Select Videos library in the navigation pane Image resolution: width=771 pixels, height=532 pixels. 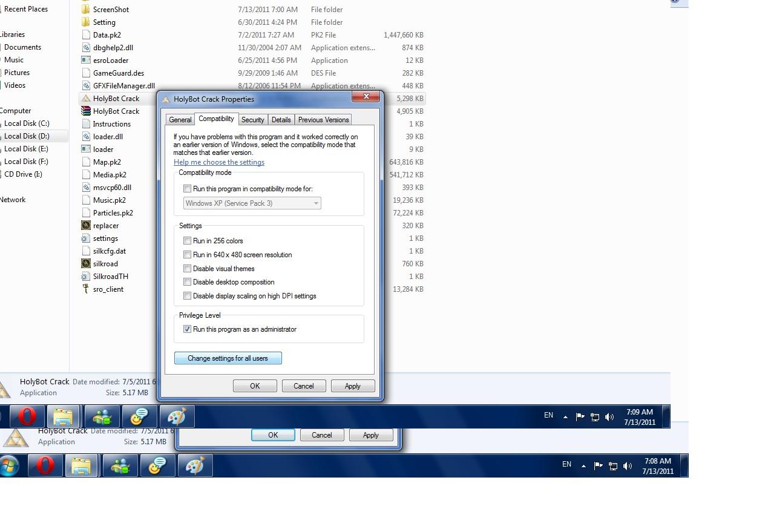pos(15,85)
